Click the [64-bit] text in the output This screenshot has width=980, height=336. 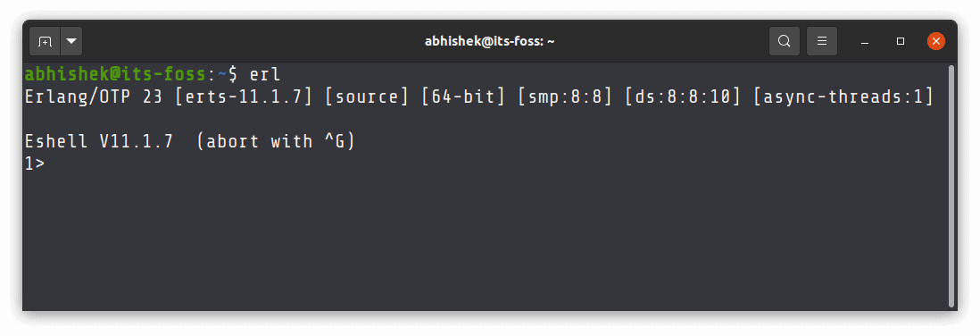(x=463, y=97)
